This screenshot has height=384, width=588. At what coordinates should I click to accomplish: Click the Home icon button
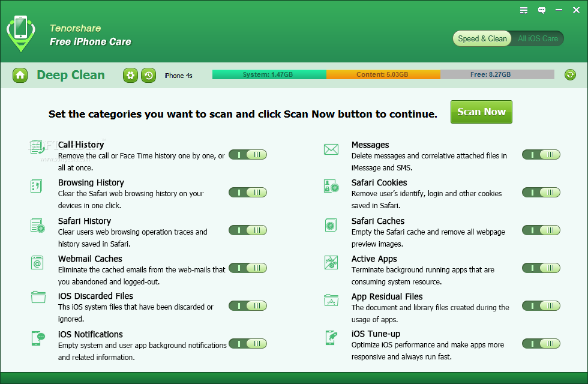[20, 76]
